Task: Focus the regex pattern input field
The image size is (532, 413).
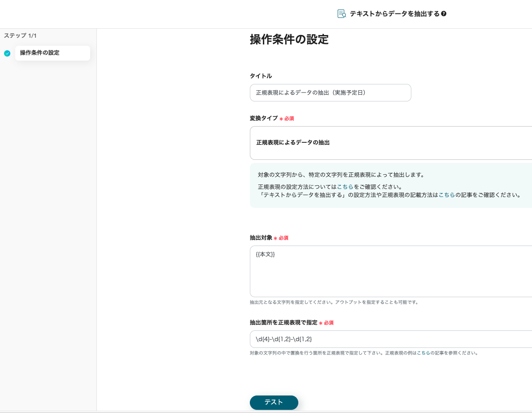Action: (x=390, y=339)
